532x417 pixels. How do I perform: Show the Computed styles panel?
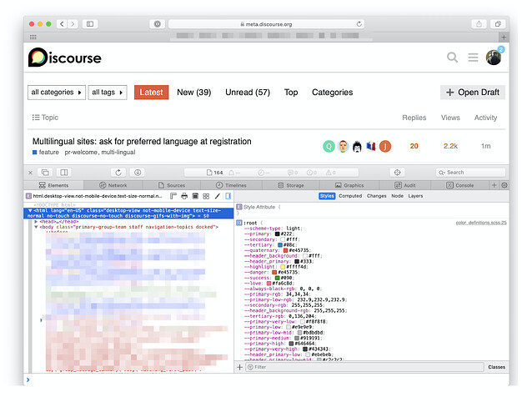point(350,196)
